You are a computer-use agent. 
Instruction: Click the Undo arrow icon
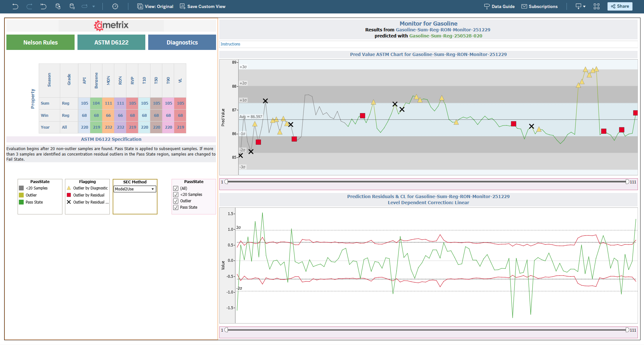tap(15, 6)
